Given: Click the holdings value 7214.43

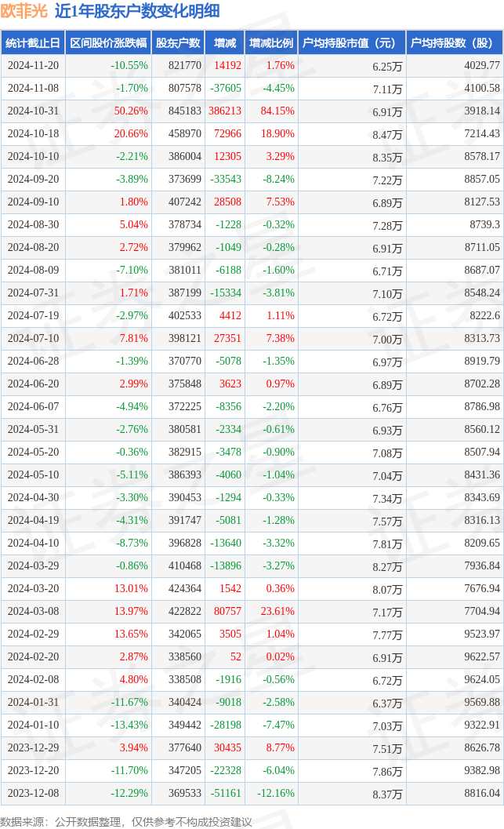Looking at the screenshot, I should (482, 134).
